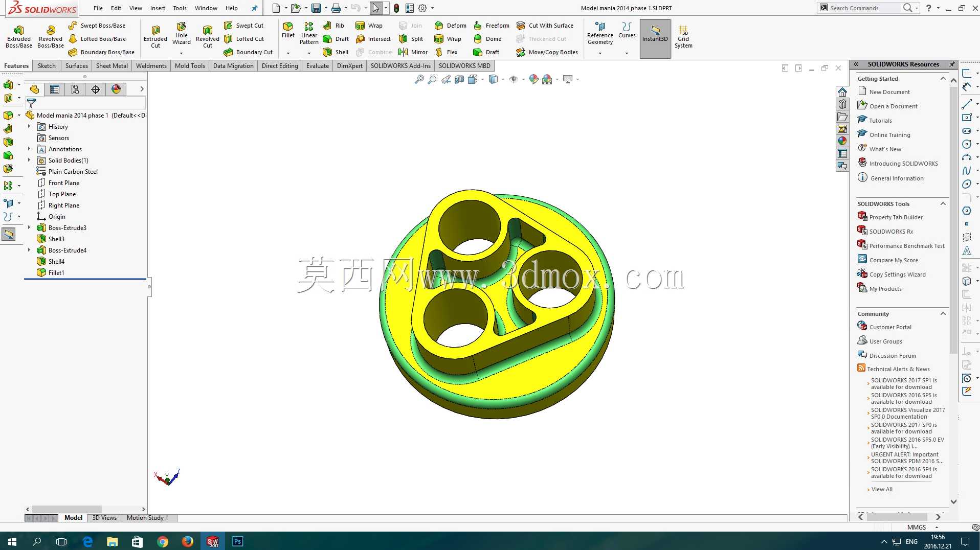This screenshot has width=980, height=550.
Task: Open the Hole Wizard tool
Action: (x=182, y=34)
